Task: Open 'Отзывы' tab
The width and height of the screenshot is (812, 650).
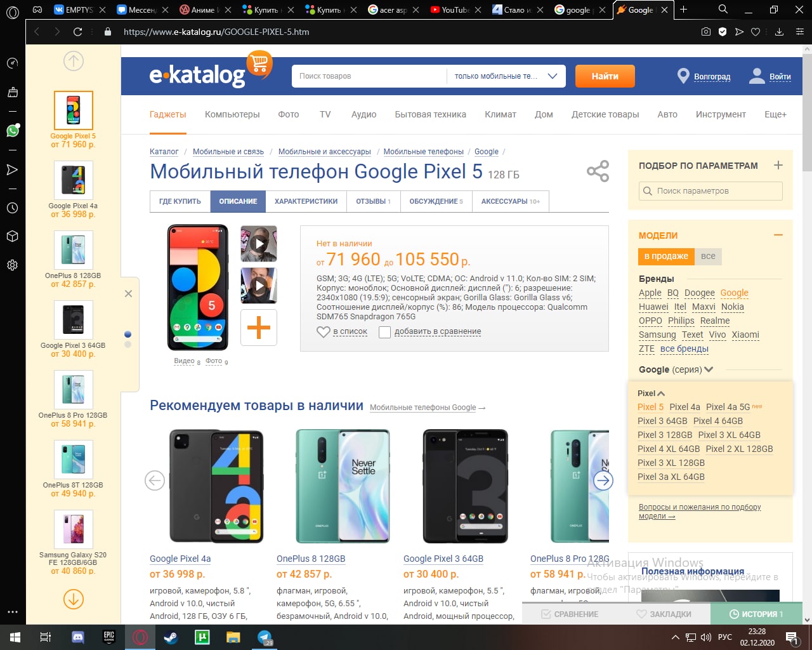Action: 373,201
